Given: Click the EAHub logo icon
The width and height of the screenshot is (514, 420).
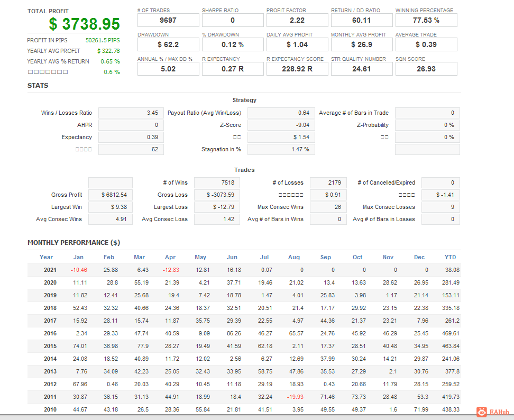Looking at the screenshot, I should [482, 412].
